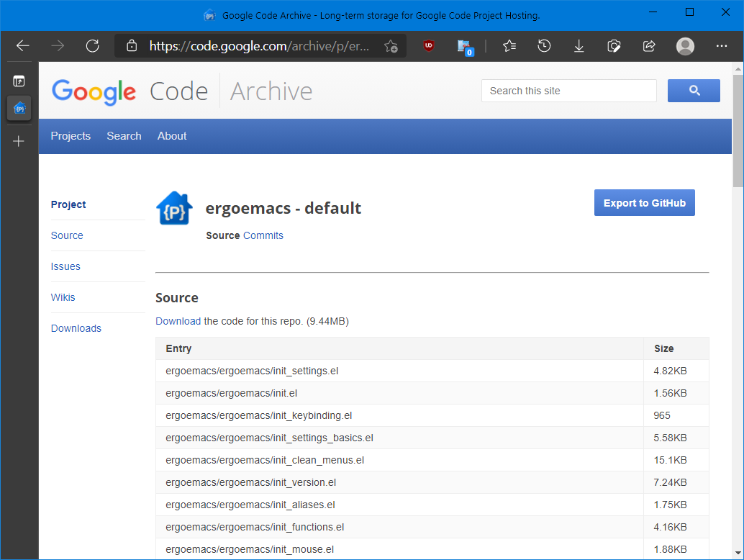Viewport: 744px width, 560px height.
Task: Select row init_settings_basics.el
Action: 432,438
